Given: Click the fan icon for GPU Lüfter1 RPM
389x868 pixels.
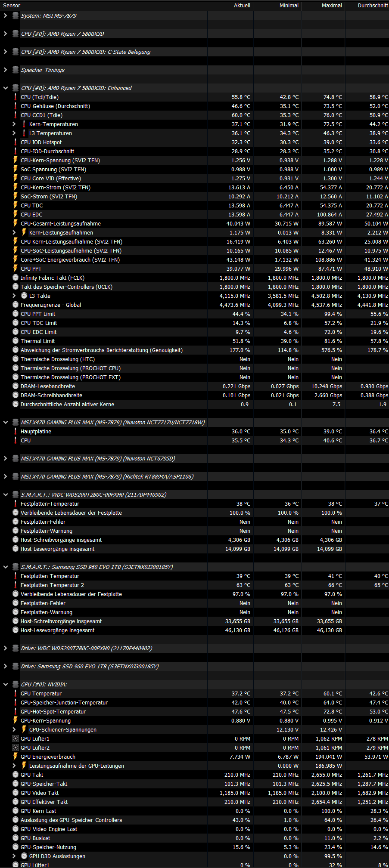Looking at the screenshot, I should [x=16, y=738].
